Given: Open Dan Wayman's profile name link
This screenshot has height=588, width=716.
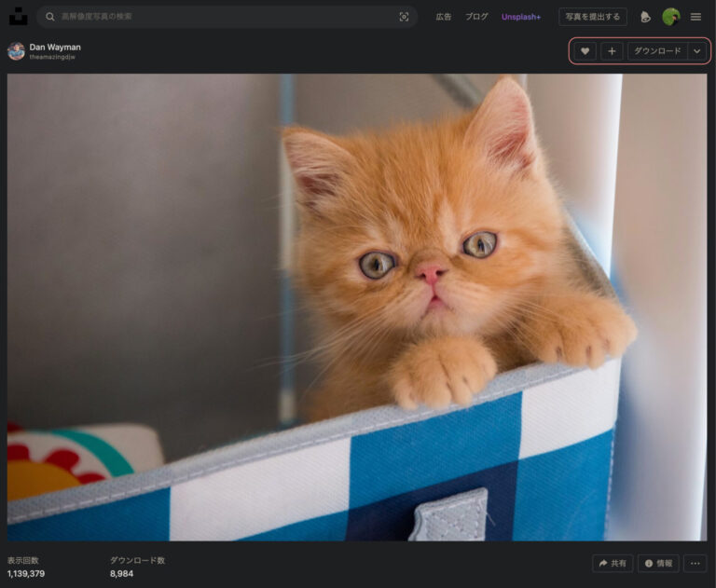Looking at the screenshot, I should pyautogui.click(x=55, y=47).
